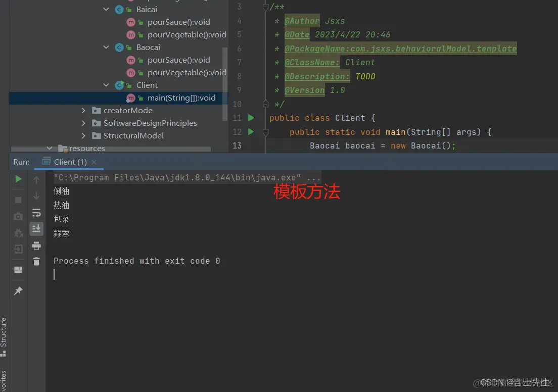The height and width of the screenshot is (392, 558).
Task: Print the console output
Action: [36, 246]
